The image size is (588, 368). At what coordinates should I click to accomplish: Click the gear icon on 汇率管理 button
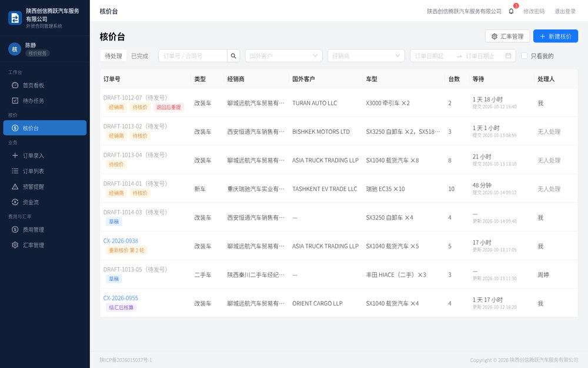click(x=495, y=37)
